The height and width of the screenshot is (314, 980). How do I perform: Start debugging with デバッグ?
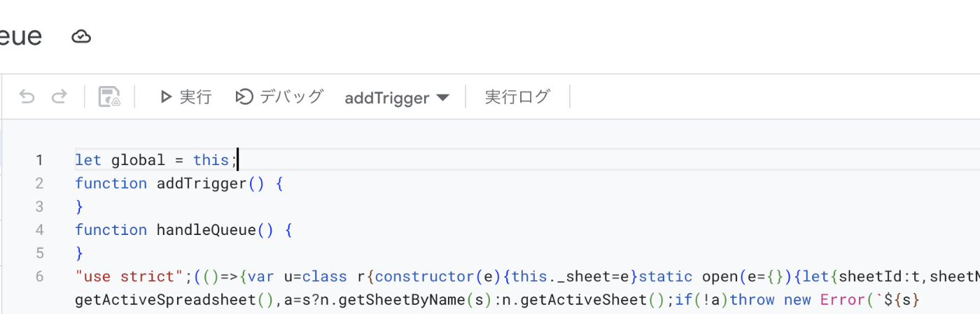[x=279, y=97]
